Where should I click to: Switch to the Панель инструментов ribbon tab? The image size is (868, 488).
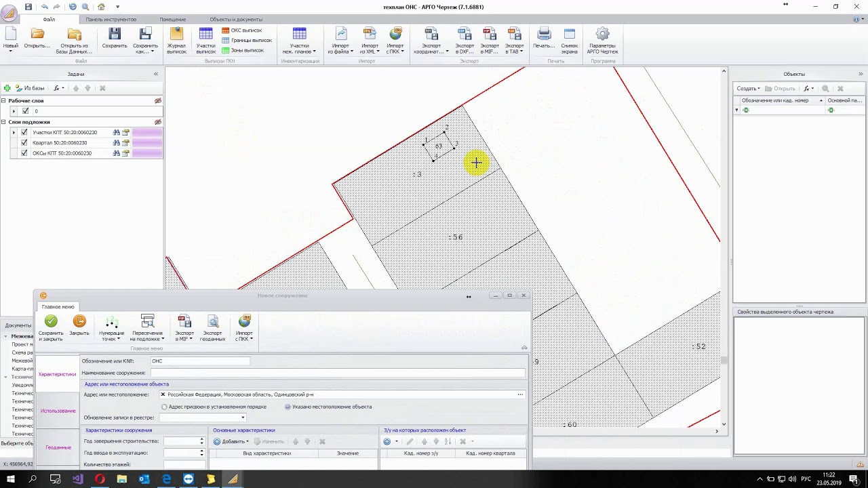tap(111, 20)
